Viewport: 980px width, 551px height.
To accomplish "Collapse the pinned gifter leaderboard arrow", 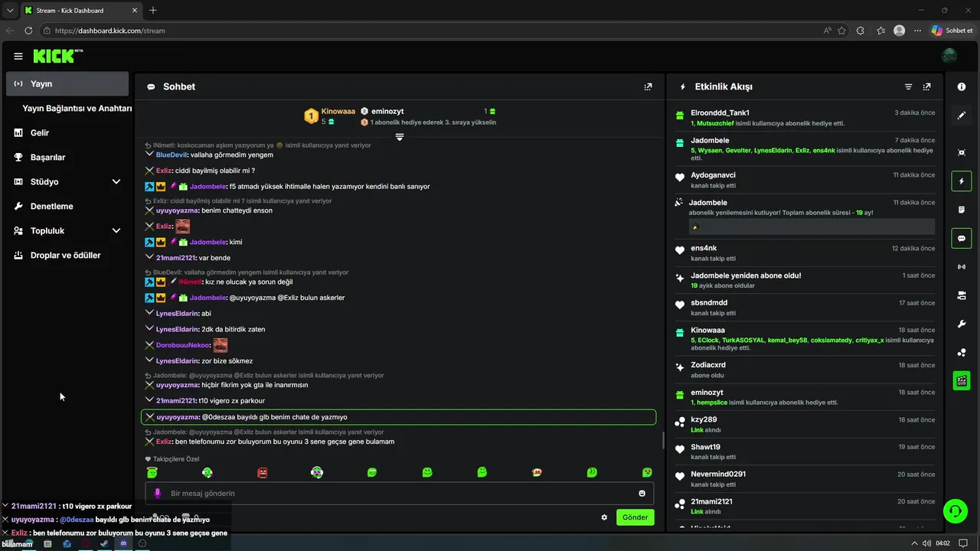I will click(x=399, y=137).
